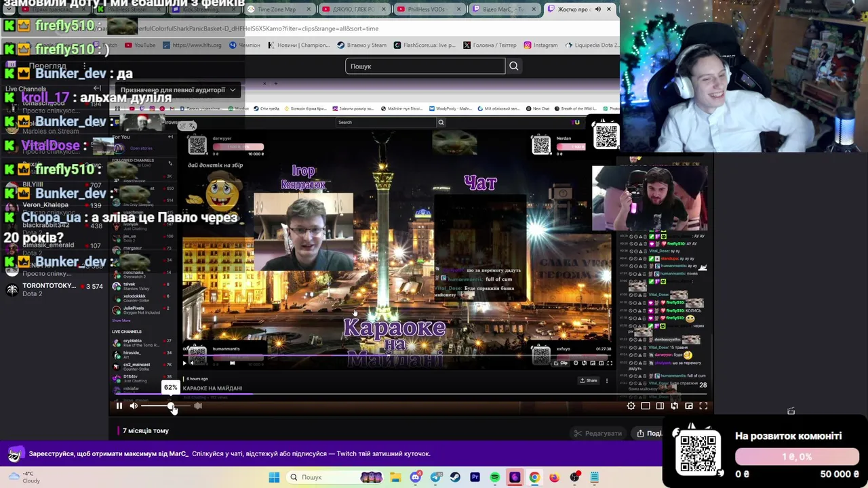
Task: Open the TORONTOTOKYO Dota 2 channel
Action: click(x=54, y=289)
